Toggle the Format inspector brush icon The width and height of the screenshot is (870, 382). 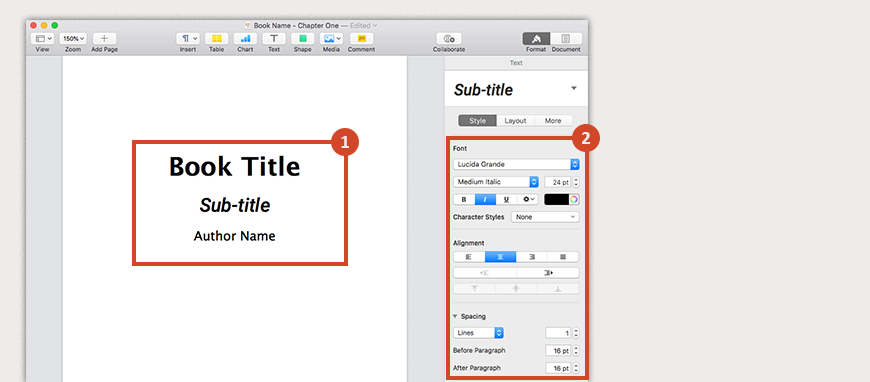pos(536,39)
